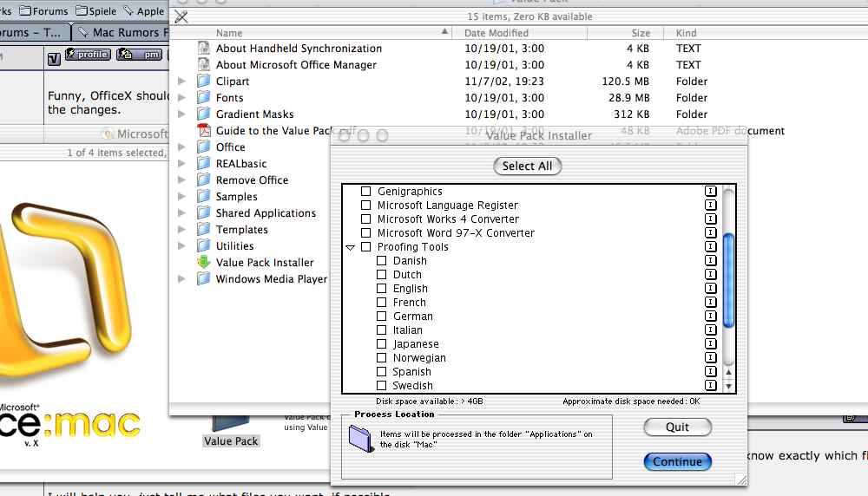Expand the Fonts folder triangle

(x=181, y=97)
